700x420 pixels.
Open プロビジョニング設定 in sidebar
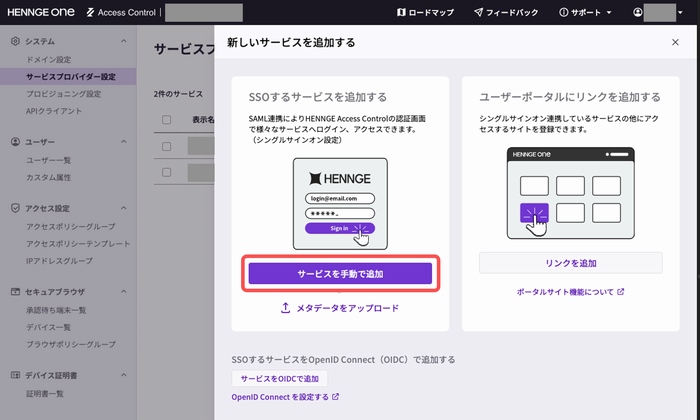coord(63,94)
